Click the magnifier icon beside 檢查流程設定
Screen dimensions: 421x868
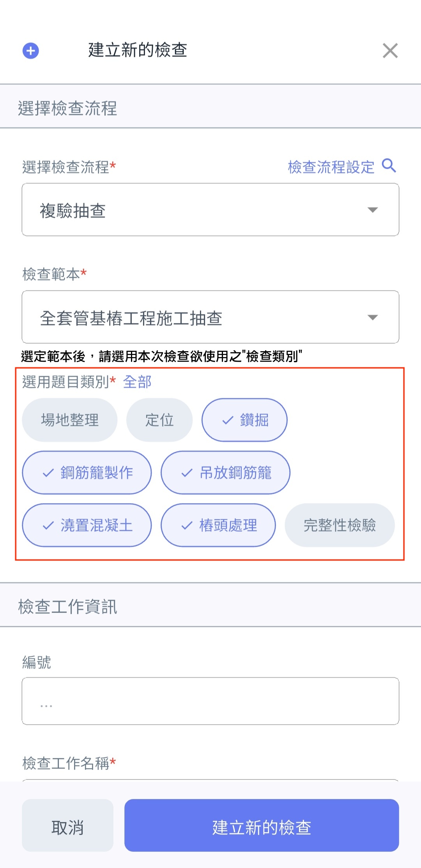tap(389, 166)
